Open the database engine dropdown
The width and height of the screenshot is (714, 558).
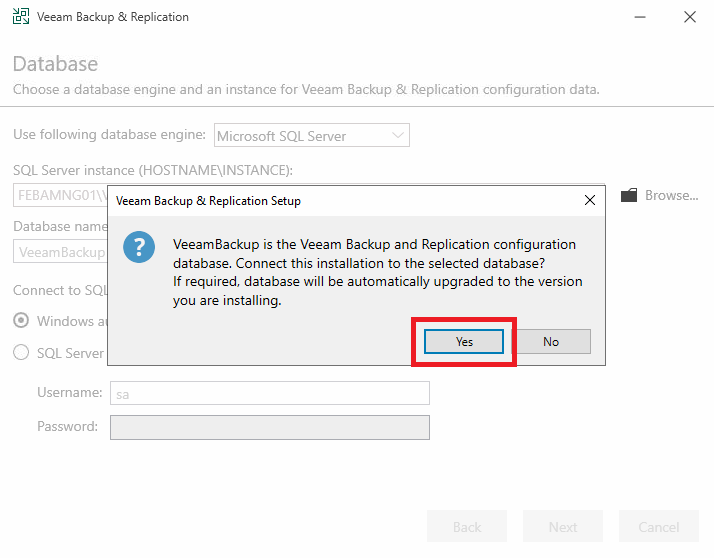click(312, 135)
